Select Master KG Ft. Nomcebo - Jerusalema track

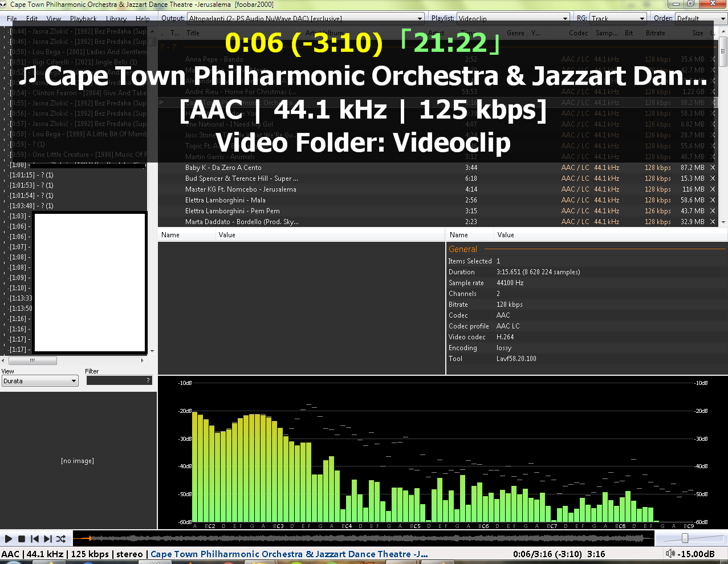click(241, 189)
